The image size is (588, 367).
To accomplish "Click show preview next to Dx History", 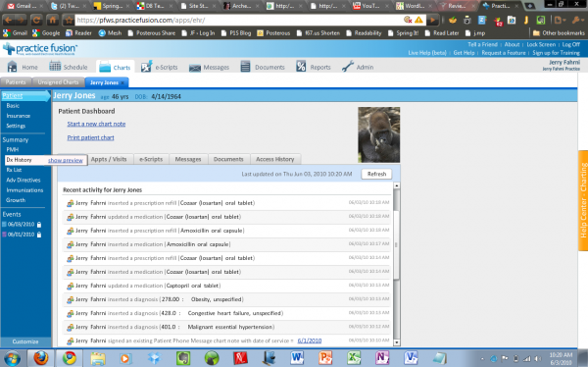I will coord(66,160).
